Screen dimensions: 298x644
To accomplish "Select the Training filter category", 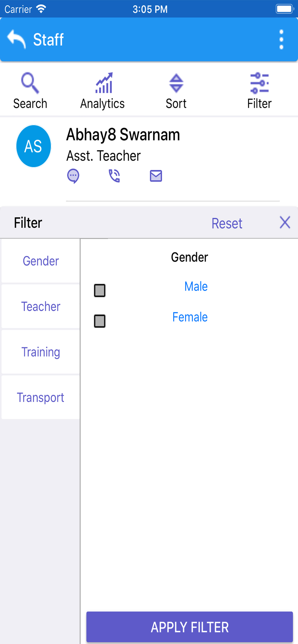I will (41, 352).
